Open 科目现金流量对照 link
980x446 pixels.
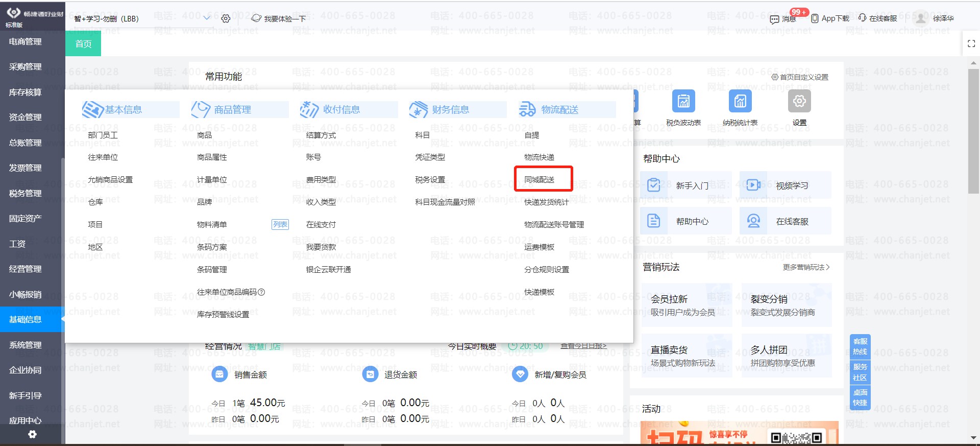[445, 202]
